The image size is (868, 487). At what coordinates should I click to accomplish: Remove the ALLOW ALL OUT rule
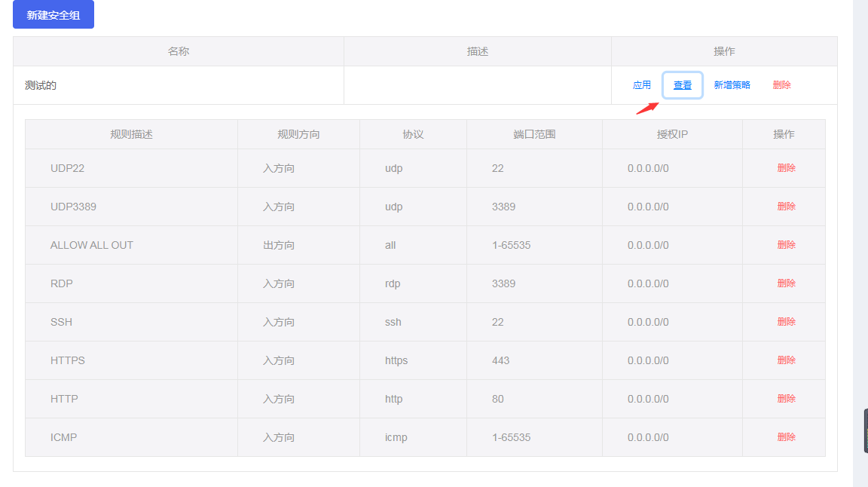pos(786,245)
